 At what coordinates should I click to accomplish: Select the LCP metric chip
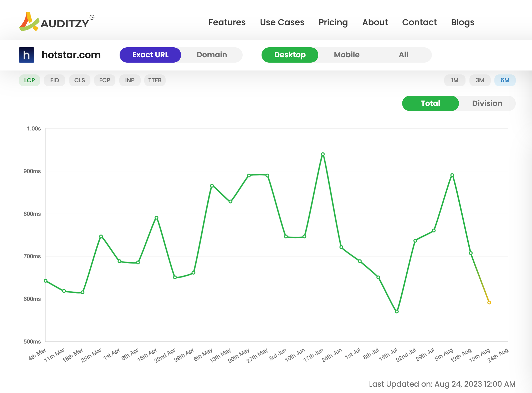(x=29, y=80)
